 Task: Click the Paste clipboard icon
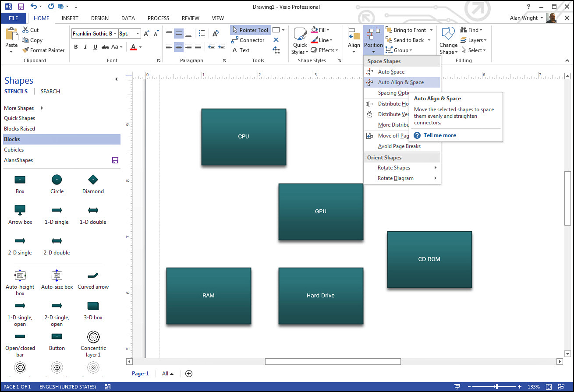(11, 34)
